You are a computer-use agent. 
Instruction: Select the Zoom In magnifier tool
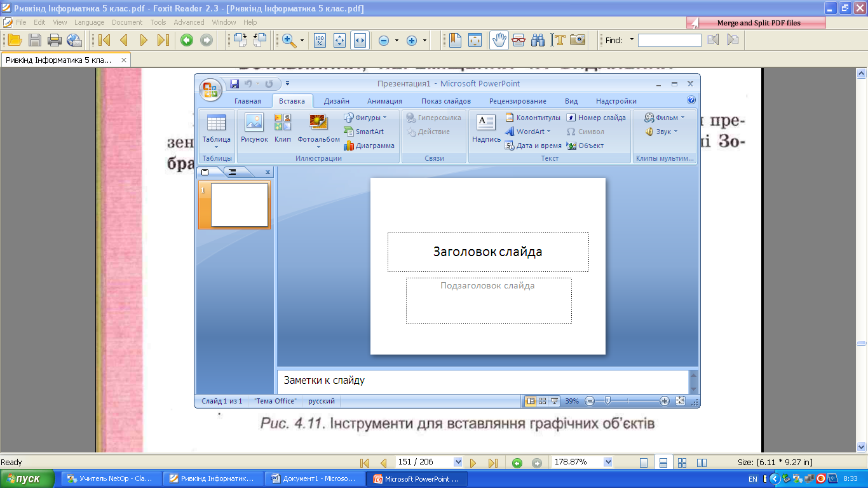[289, 40]
